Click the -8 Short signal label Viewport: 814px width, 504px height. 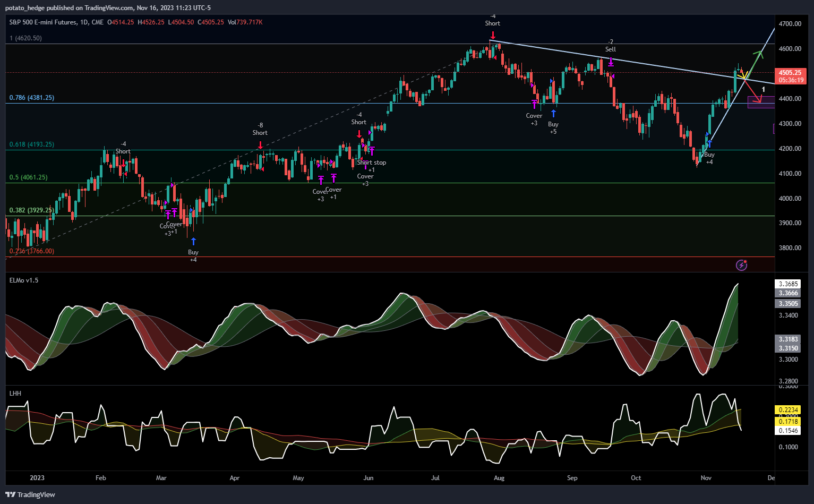[x=260, y=129]
